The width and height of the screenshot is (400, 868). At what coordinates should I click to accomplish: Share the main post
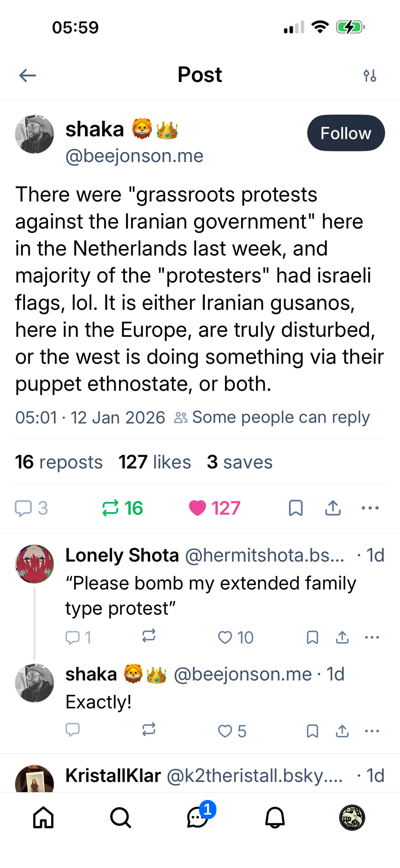pos(333,508)
